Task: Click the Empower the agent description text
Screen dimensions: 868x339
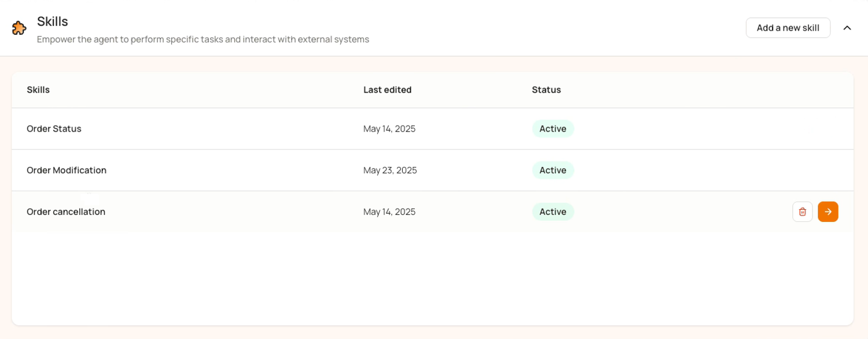Action: pyautogui.click(x=203, y=39)
